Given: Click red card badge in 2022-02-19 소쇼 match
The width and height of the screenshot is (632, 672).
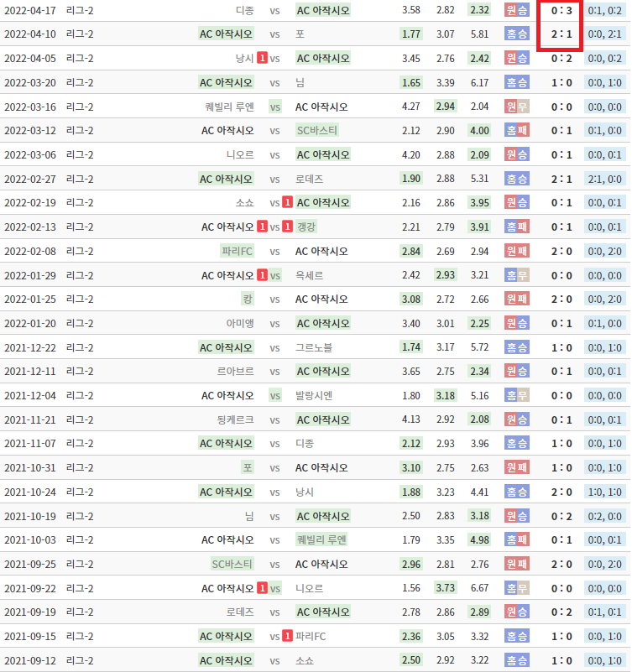Looking at the screenshot, I should (288, 203).
